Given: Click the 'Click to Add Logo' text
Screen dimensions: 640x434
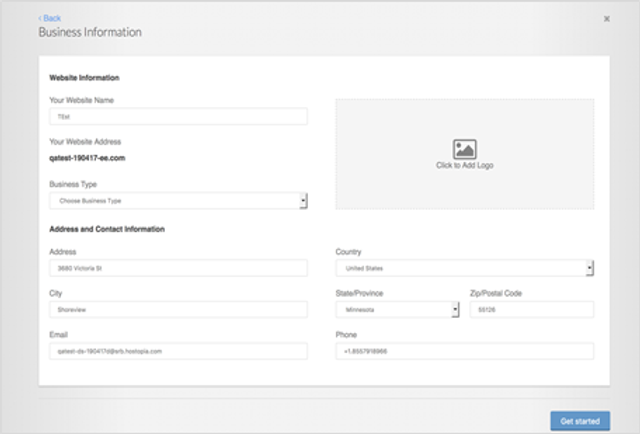Looking at the screenshot, I should tap(464, 165).
